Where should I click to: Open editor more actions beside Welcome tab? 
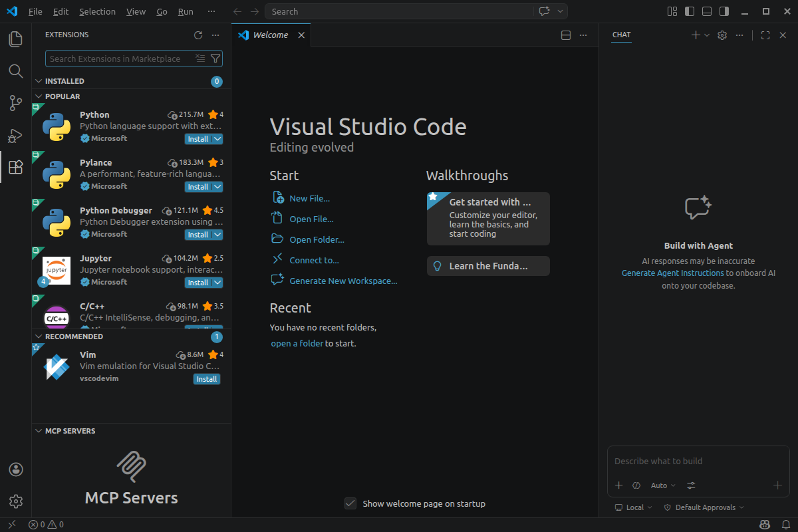click(x=583, y=35)
